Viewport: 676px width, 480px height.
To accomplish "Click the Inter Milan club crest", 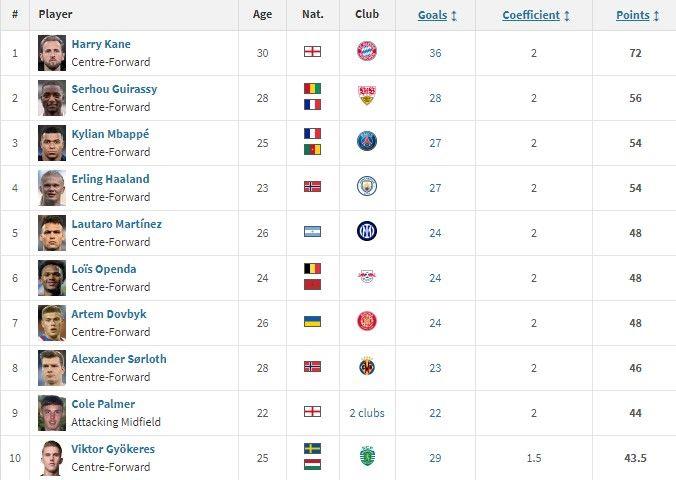I will [367, 232].
